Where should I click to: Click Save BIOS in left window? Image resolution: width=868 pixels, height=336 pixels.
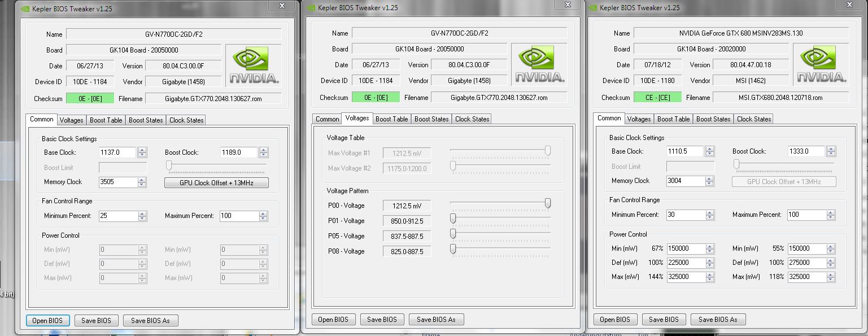click(97, 321)
